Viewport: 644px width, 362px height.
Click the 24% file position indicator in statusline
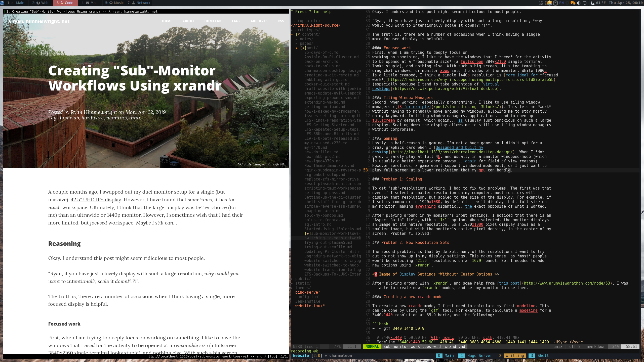[615, 347]
